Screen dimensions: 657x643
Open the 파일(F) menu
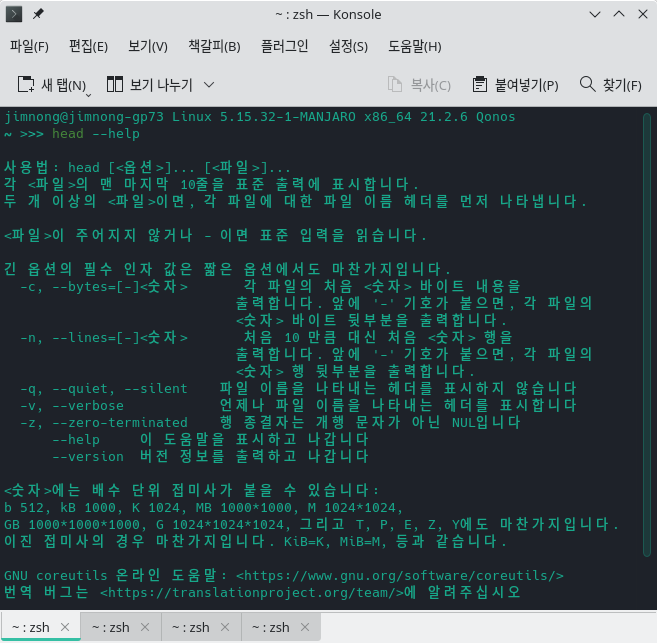(29, 46)
